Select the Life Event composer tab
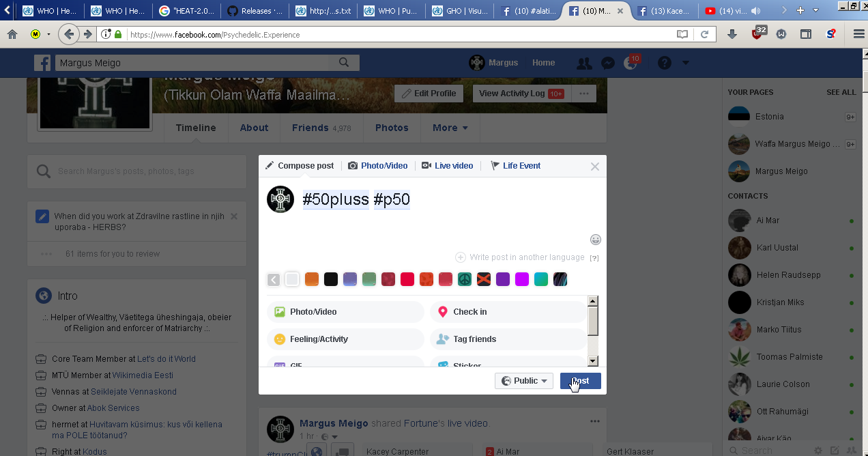This screenshot has width=868, height=456. 515,166
